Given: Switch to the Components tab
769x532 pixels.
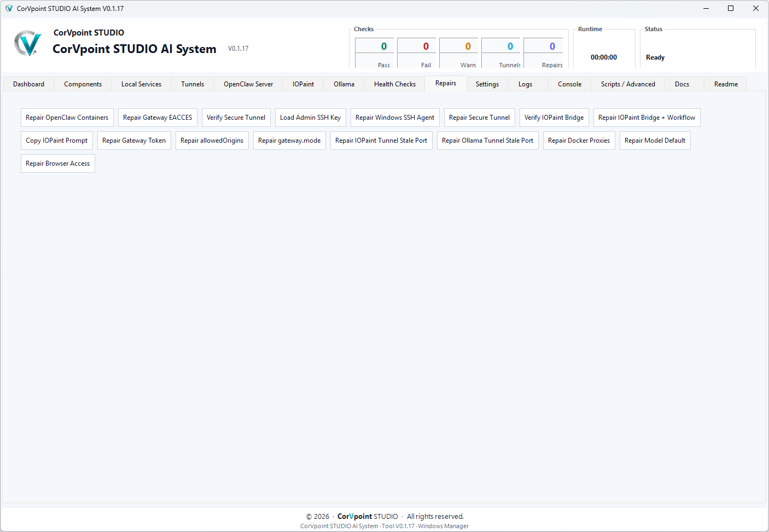Looking at the screenshot, I should 83,84.
